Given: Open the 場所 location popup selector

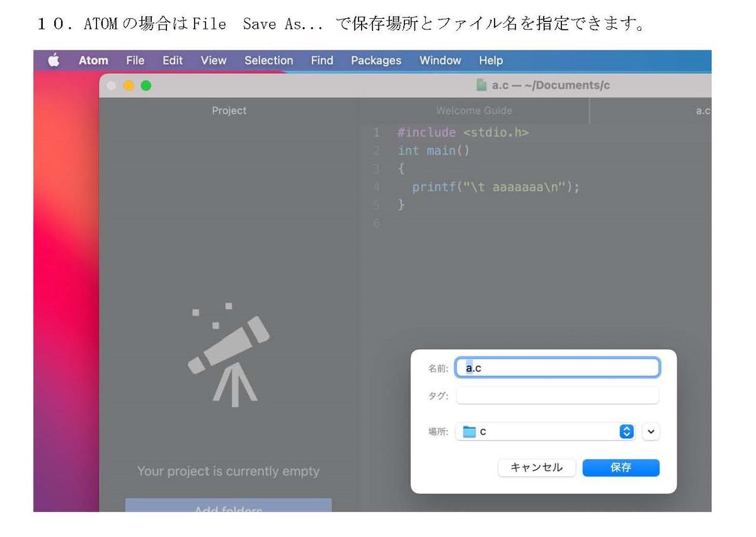Looking at the screenshot, I should [626, 432].
